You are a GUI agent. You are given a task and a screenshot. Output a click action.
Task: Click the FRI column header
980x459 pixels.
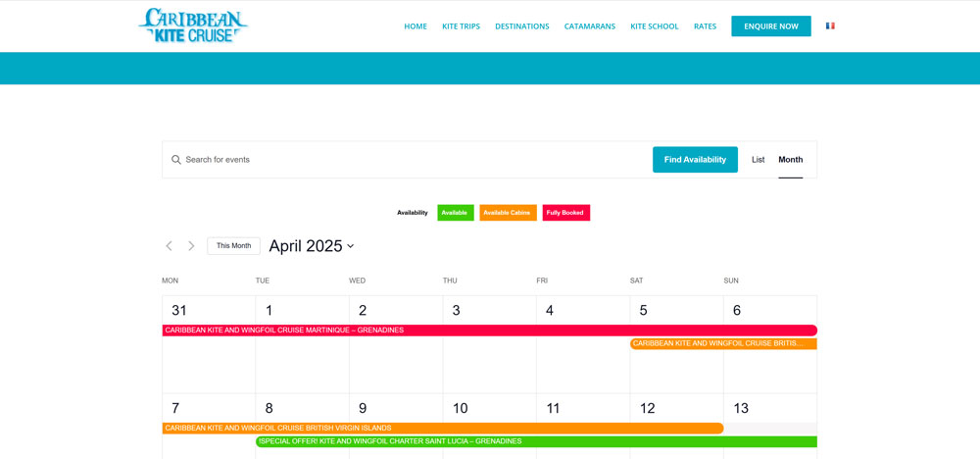click(542, 280)
